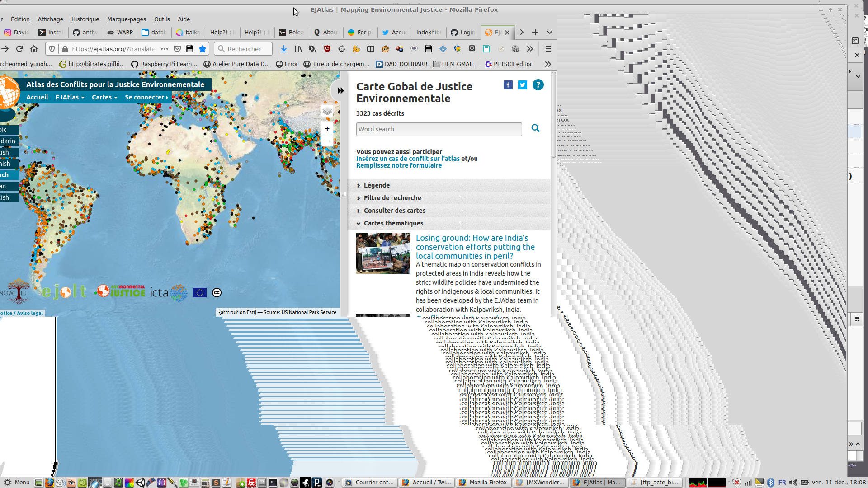This screenshot has height=488, width=868.
Task: Open the Marque-pages menu
Action: coord(127,19)
